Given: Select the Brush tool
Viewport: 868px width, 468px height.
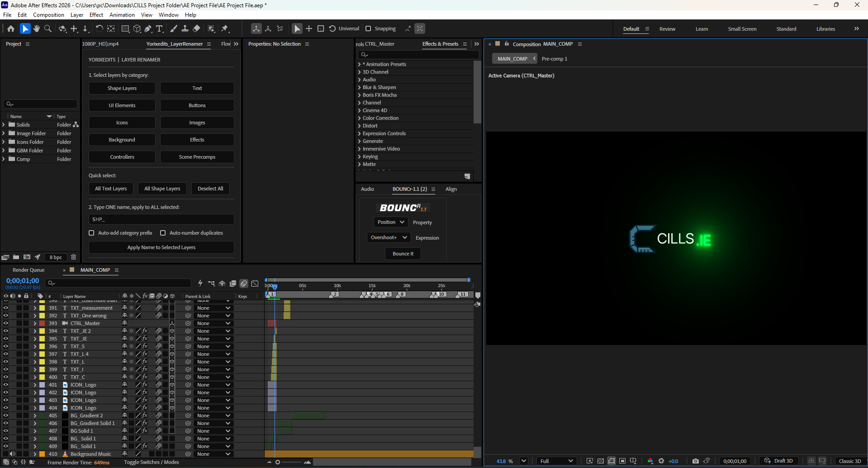Looking at the screenshot, I should [174, 28].
